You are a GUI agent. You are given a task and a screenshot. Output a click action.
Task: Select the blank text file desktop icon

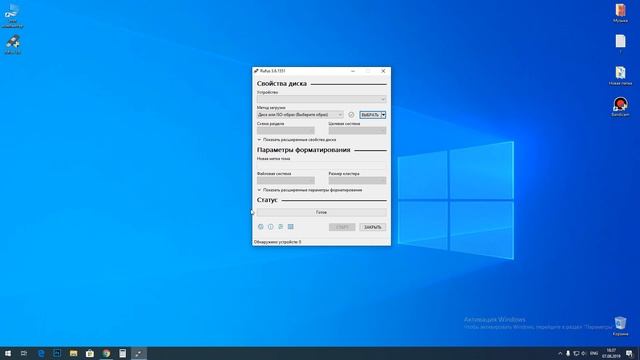click(620, 44)
